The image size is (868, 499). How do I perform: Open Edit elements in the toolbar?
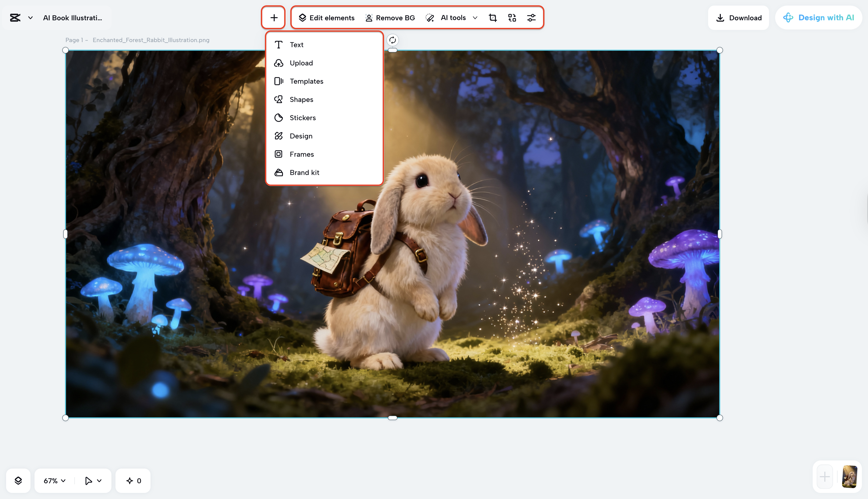326,17
